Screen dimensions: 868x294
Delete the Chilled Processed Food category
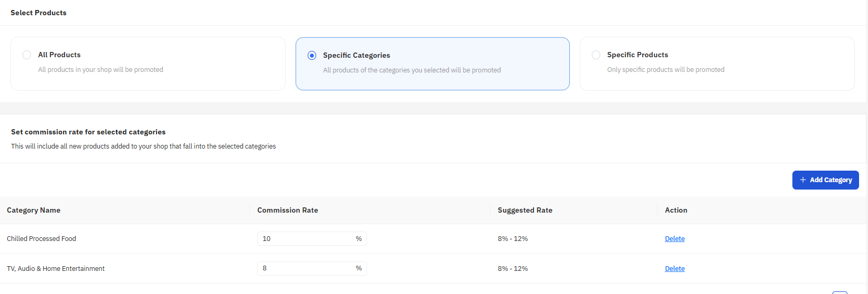tap(675, 239)
